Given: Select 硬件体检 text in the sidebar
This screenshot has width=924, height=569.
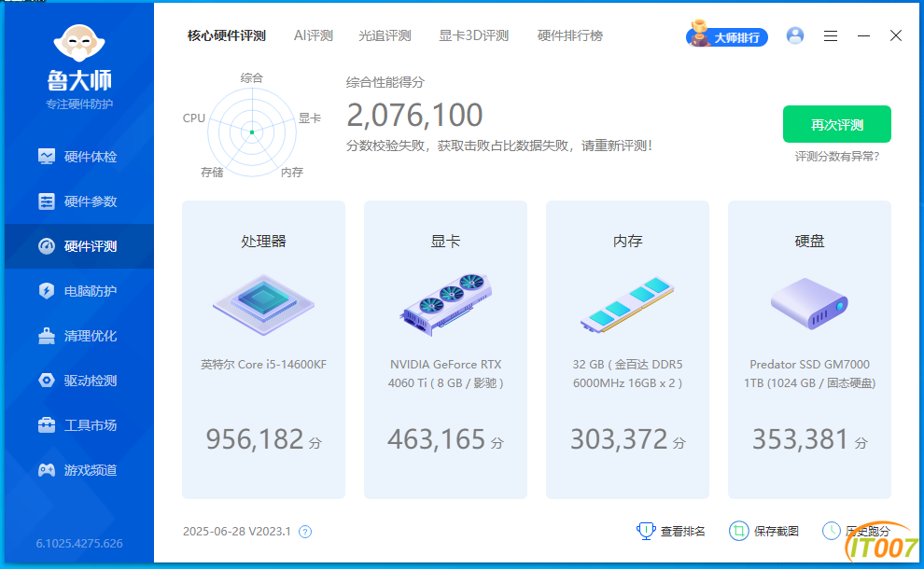Looking at the screenshot, I should [91, 157].
